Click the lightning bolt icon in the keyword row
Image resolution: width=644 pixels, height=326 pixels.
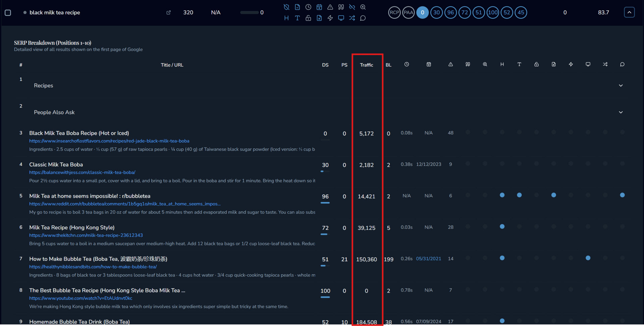(330, 18)
